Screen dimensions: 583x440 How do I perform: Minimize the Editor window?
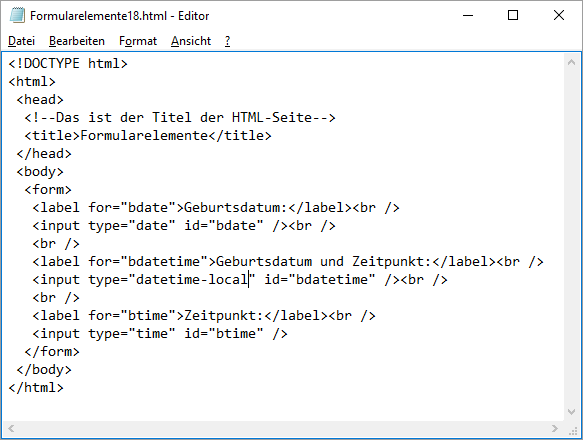coord(468,16)
